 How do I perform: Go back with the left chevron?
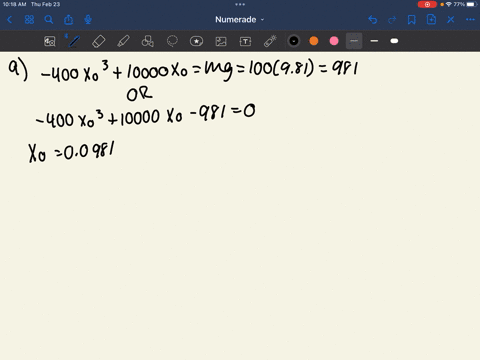[10, 20]
